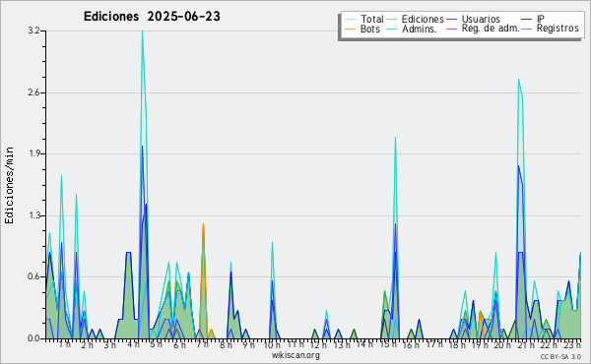Click the y-axis value 0.6
The height and width of the screenshot is (364, 591).
pos(33,276)
